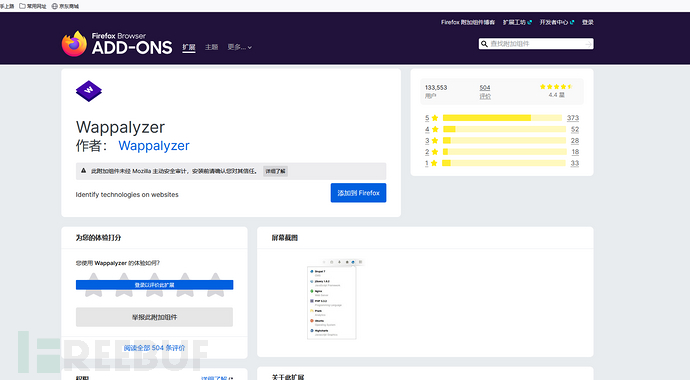Image resolution: width=690 pixels, height=380 pixels.
Task: Click the 1-star rating bar
Action: tap(504, 163)
